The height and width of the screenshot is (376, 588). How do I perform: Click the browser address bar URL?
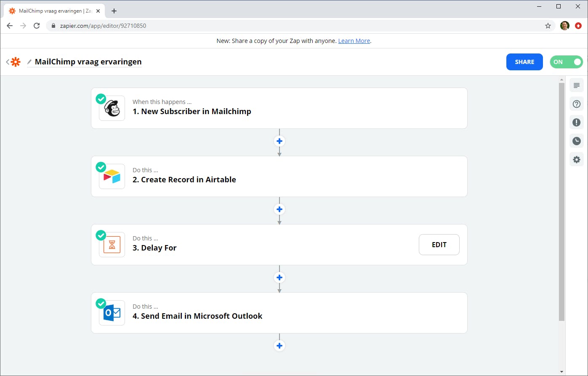[103, 26]
